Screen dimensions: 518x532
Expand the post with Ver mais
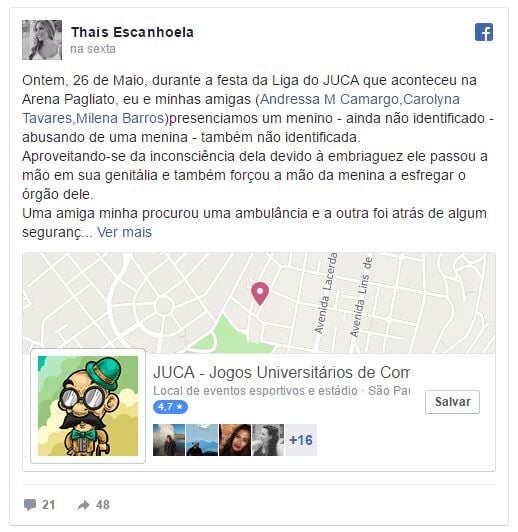[124, 232]
